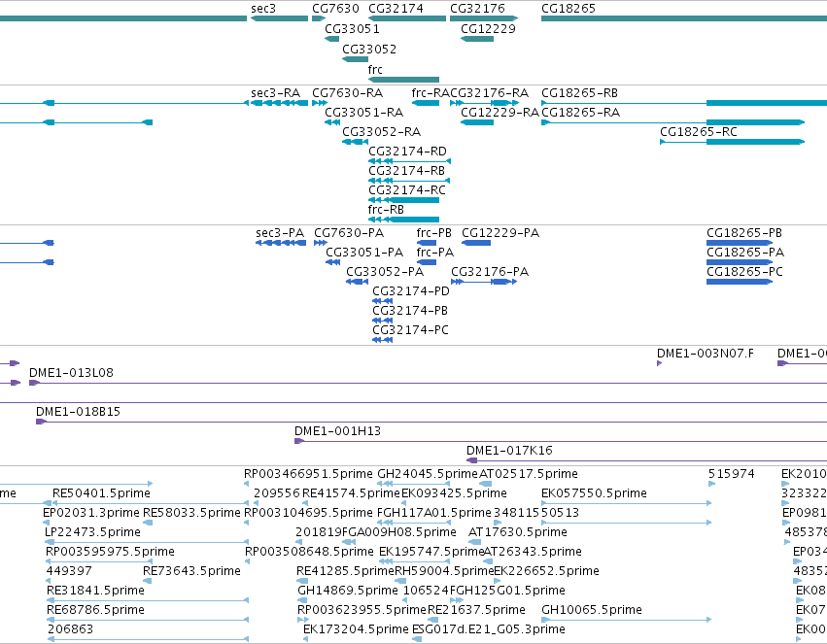Select the GH14869.5prime EST label
Image resolution: width=827 pixels, height=644 pixels.
(x=348, y=591)
